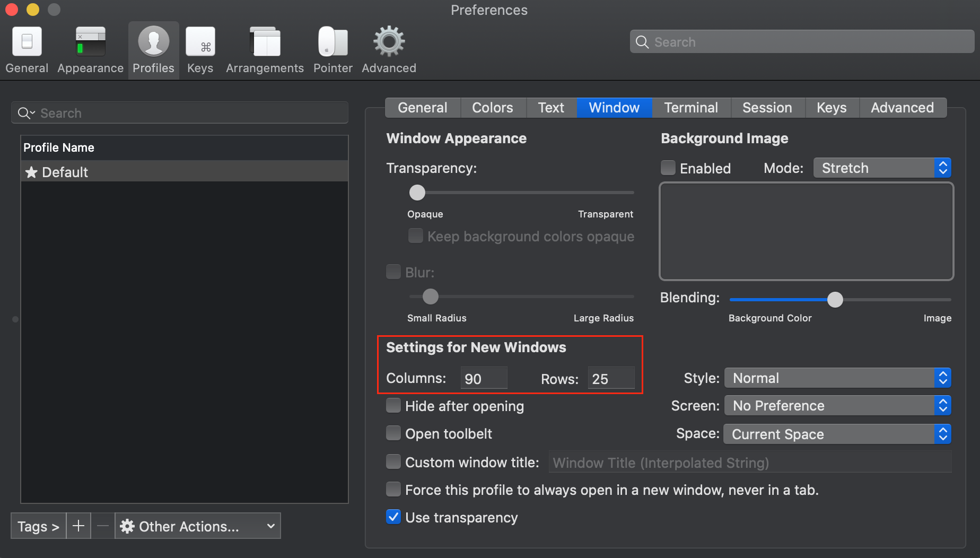Click the Transparency slider handle
The height and width of the screenshot is (558, 980).
coord(417,193)
